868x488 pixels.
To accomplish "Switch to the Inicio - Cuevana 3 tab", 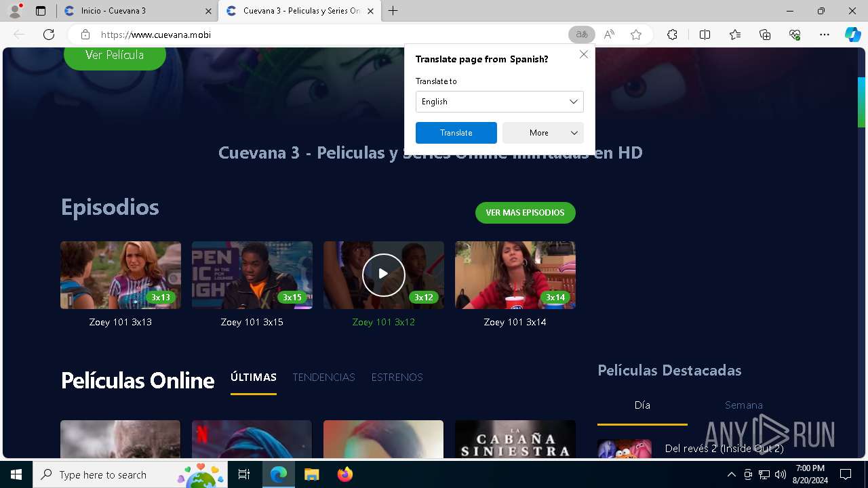I will click(x=138, y=11).
